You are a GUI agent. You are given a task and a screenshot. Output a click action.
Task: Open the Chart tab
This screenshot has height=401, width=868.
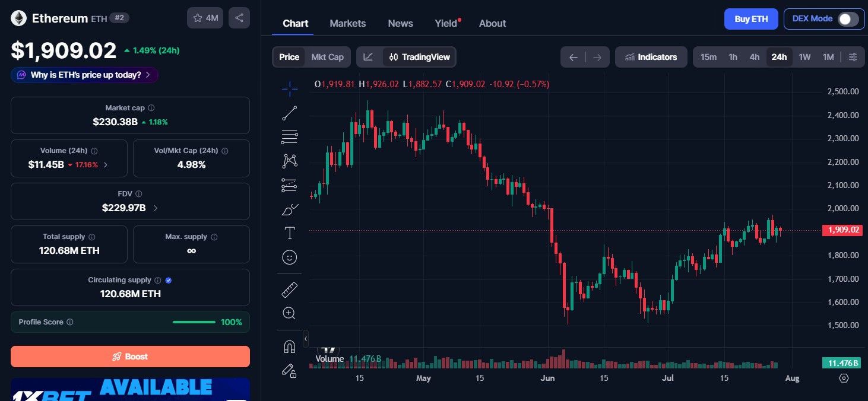296,23
